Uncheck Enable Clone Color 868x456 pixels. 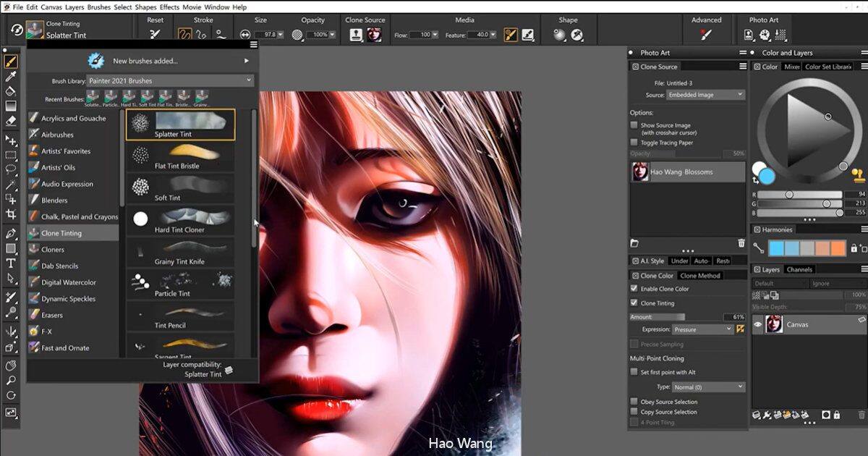(634, 289)
